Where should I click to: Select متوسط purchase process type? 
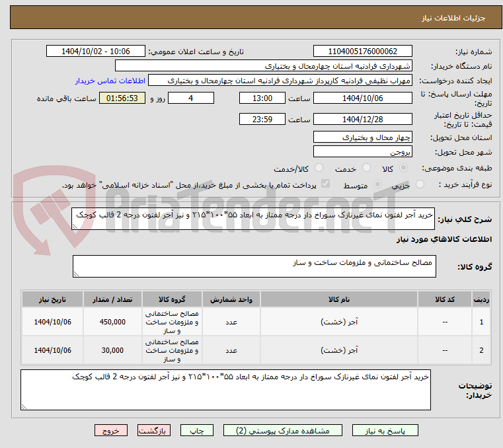378,185
